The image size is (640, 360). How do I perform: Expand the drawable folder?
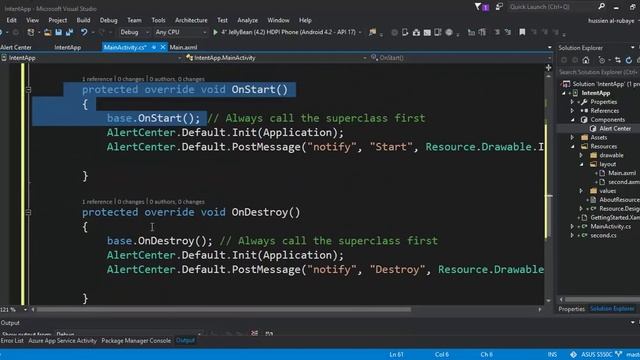click(581, 155)
